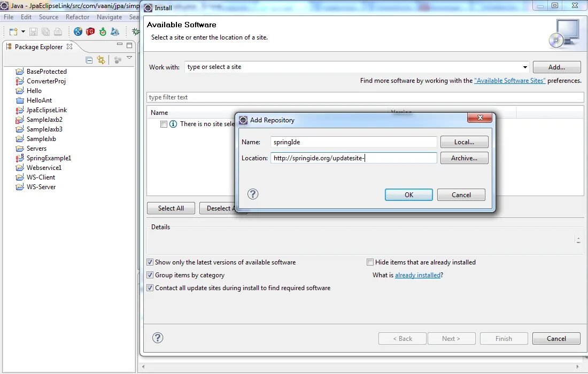Toggle the 'There is no site selected' checkbox
Viewport: 588px width, 374px height.
pos(164,124)
